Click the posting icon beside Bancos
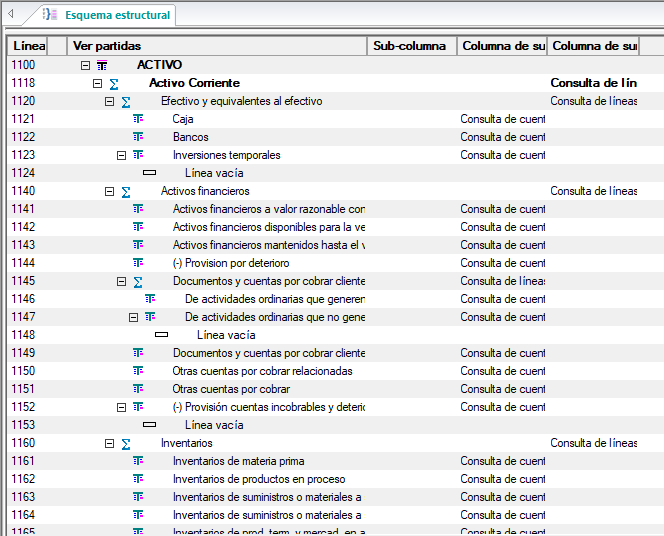Image resolution: width=664 pixels, height=536 pixels. pos(138,137)
